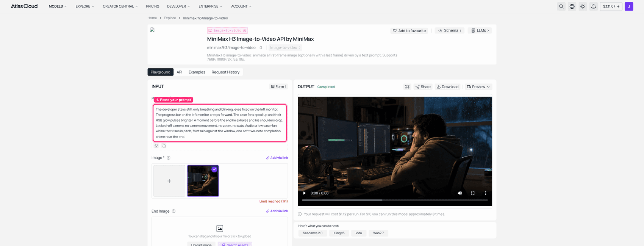
Task: Open the LLMs link
Action: 480,31
